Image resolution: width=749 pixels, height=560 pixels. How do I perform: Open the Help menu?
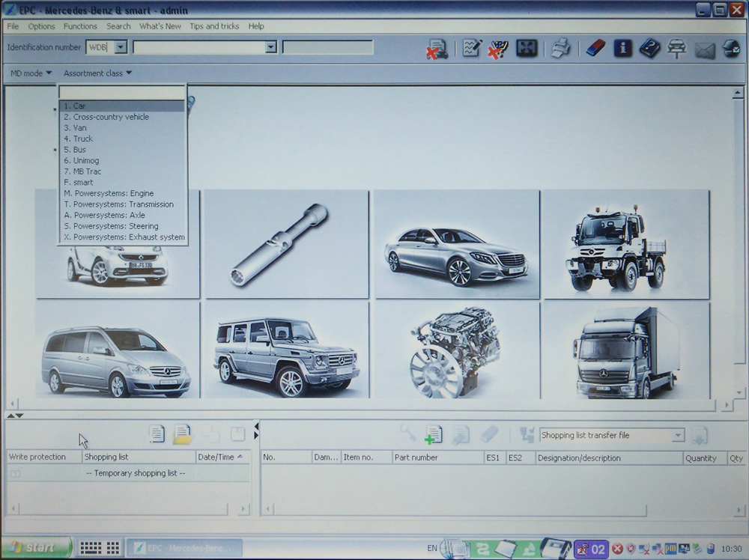tap(256, 26)
